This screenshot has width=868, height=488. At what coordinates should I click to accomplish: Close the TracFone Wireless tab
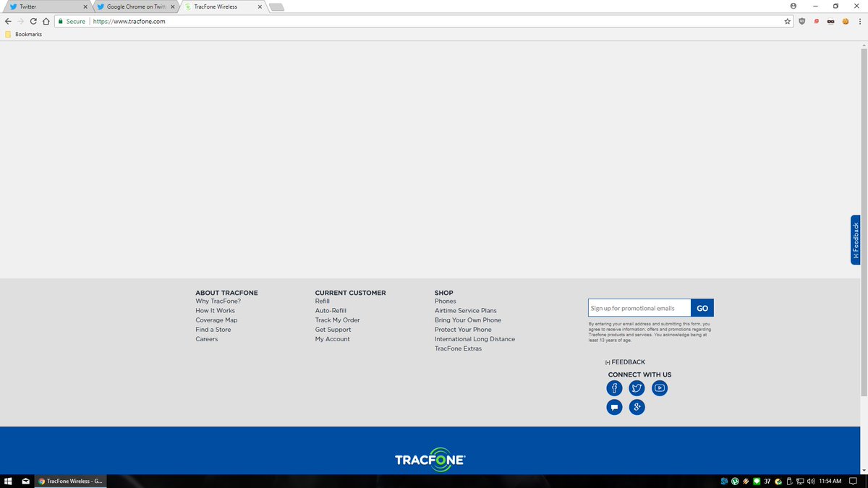coord(259,7)
